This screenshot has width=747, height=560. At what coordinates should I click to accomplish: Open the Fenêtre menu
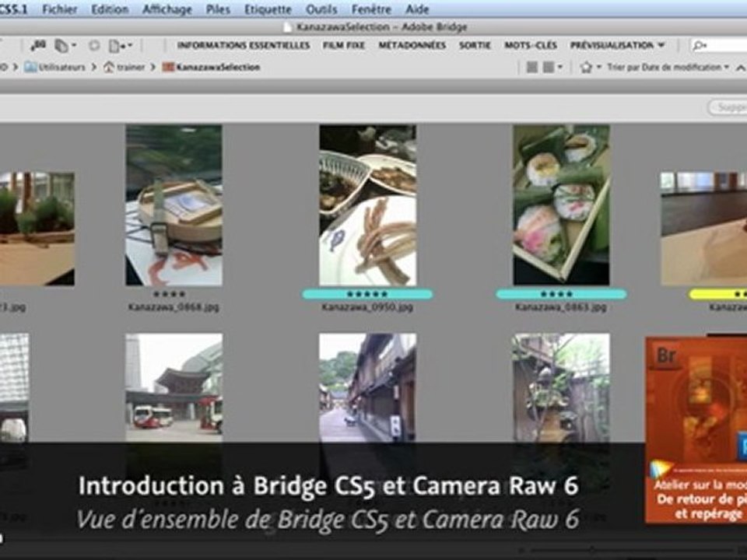[371, 9]
